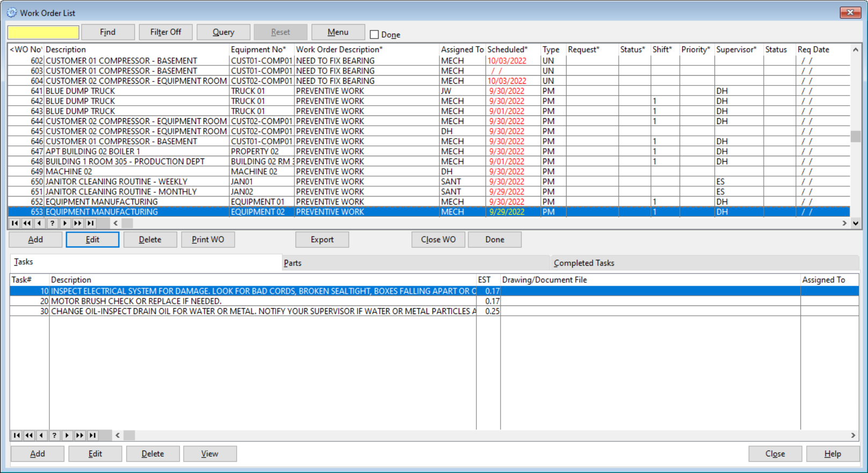Image resolution: width=868 pixels, height=473 pixels.
Task: Select work order 647 APT BUILDING 02 BOILER 1
Action: (429, 151)
